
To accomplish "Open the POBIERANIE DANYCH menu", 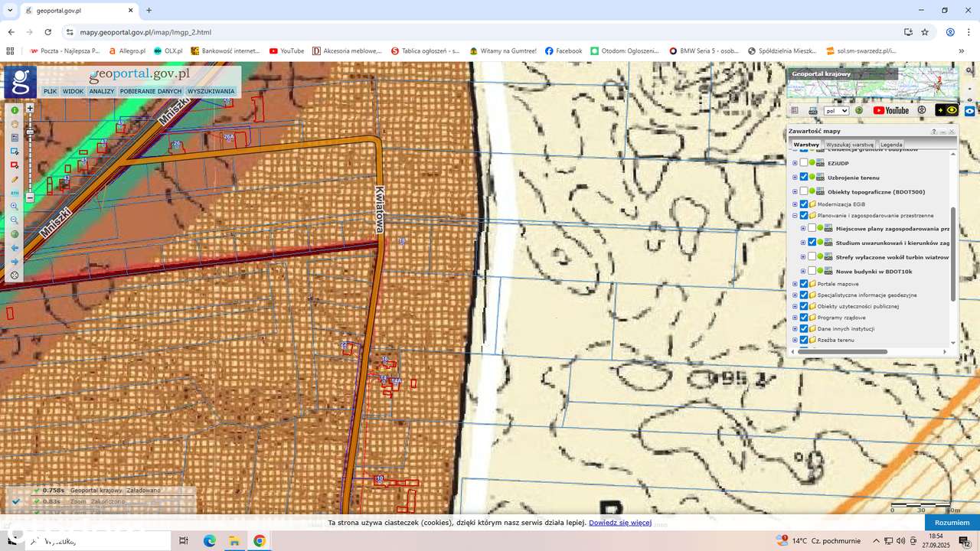I will (151, 91).
